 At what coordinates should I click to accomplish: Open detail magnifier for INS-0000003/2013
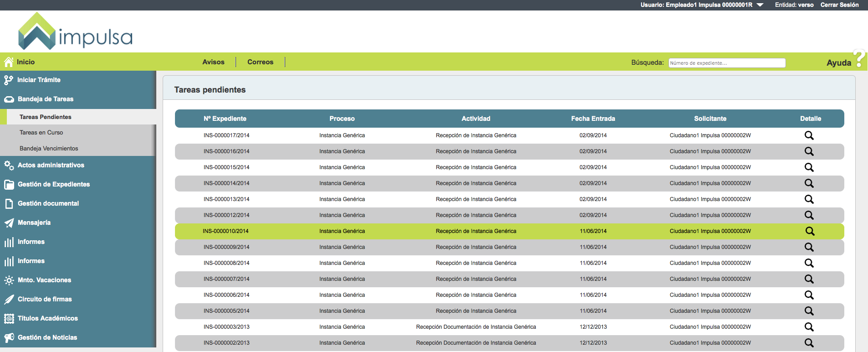(x=809, y=327)
